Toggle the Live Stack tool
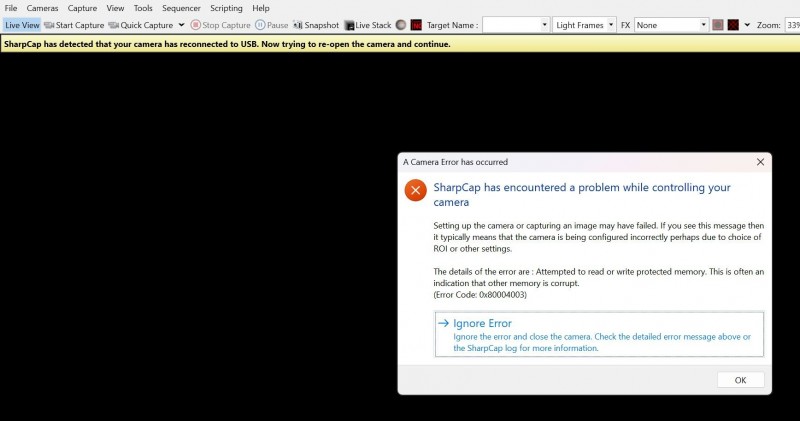Image resolution: width=800 pixels, height=421 pixels. [x=368, y=25]
